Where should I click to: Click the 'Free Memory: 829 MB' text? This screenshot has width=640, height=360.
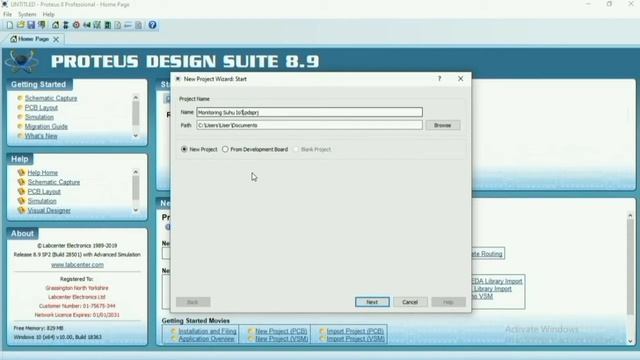(x=38, y=328)
